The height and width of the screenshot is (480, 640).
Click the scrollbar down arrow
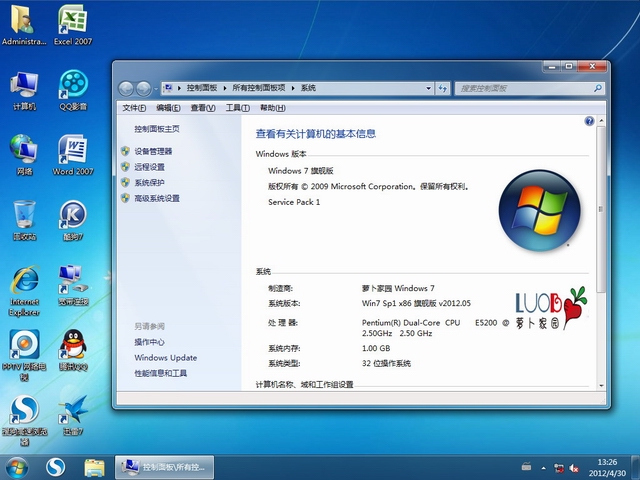[601, 385]
